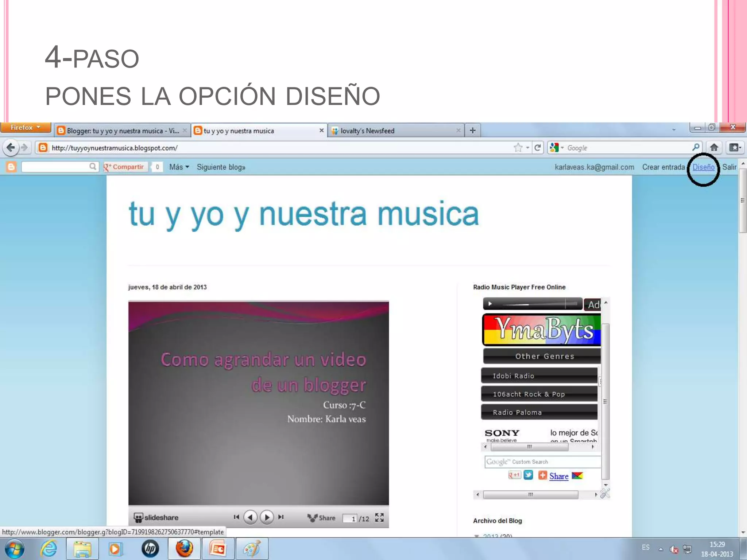
Task: Open the Firefox application menu
Action: point(26,128)
